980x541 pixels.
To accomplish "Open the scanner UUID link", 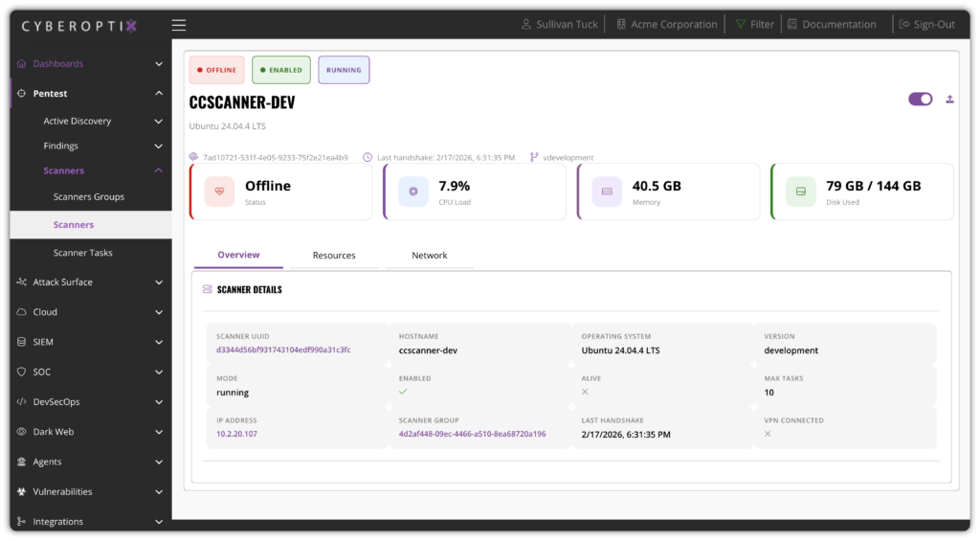I will [x=283, y=350].
